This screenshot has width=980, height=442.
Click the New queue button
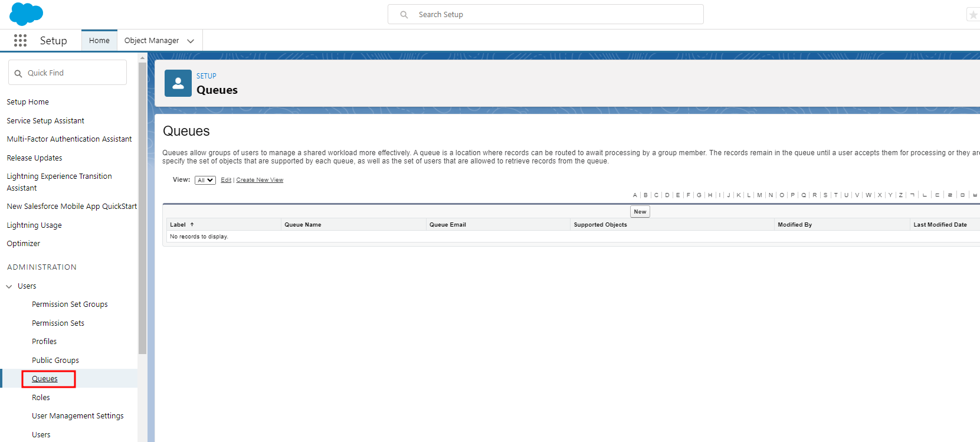(x=640, y=212)
